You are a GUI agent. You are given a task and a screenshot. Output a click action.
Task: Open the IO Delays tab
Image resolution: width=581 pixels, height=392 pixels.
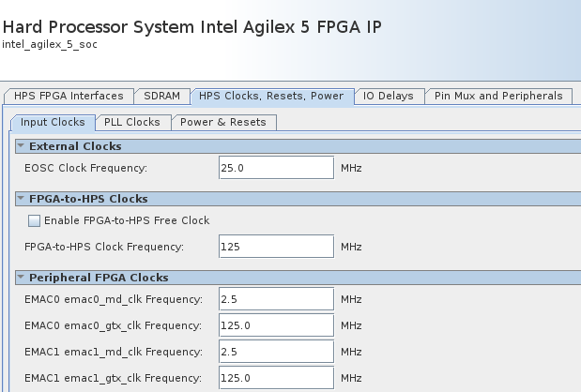coord(390,96)
